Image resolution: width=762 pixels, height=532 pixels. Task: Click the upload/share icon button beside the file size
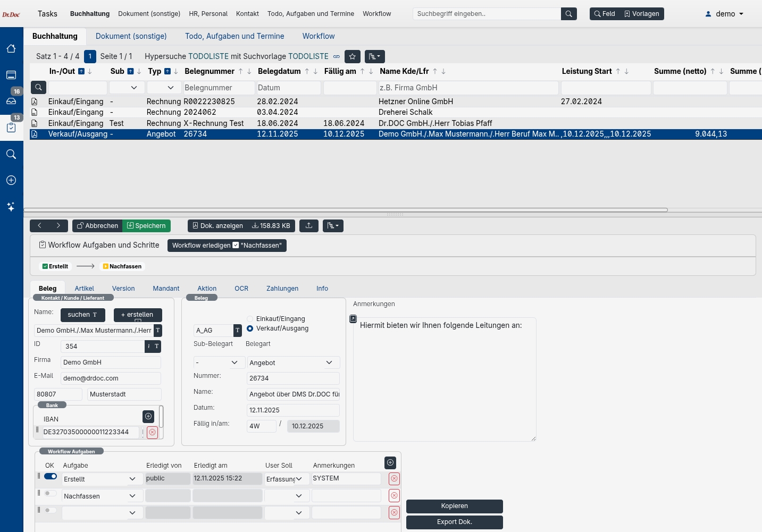[309, 226]
